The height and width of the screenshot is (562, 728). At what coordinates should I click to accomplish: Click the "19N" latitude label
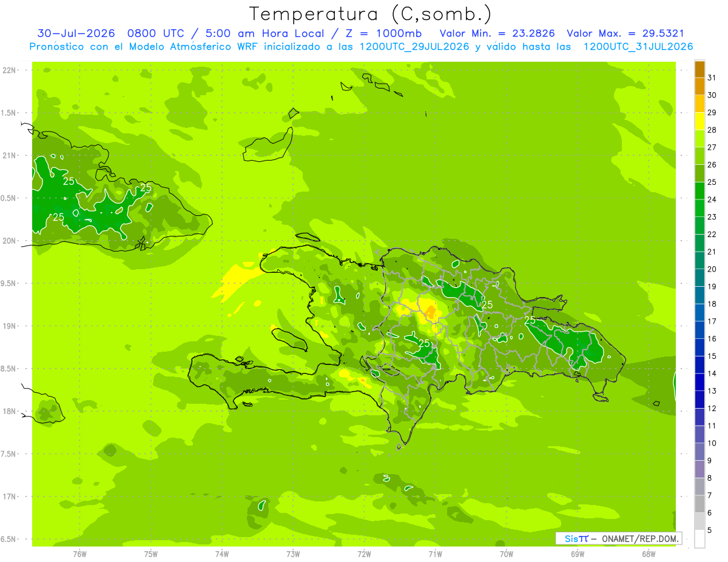pos(10,326)
